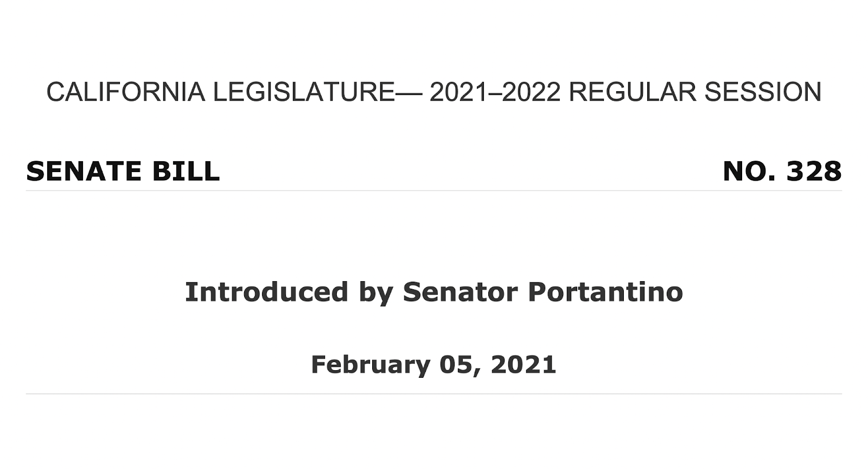Click the word REGULAR in the heading
Viewport: 868px width, 469px height.
click(x=632, y=92)
